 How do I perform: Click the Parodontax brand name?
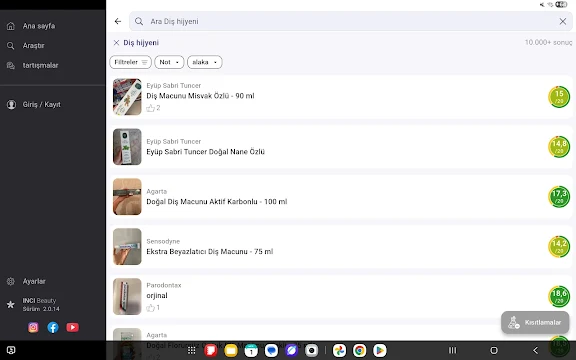164,285
